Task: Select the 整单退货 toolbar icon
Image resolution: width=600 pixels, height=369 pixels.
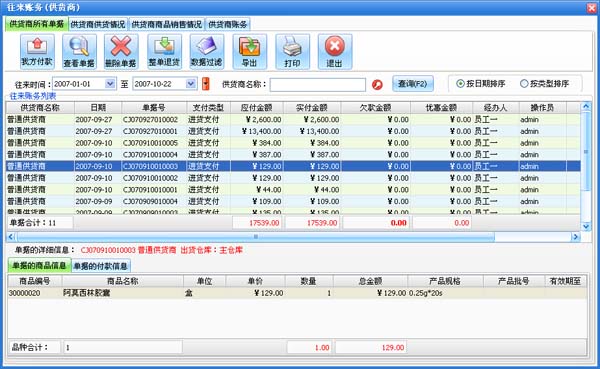Action: pyautogui.click(x=164, y=51)
